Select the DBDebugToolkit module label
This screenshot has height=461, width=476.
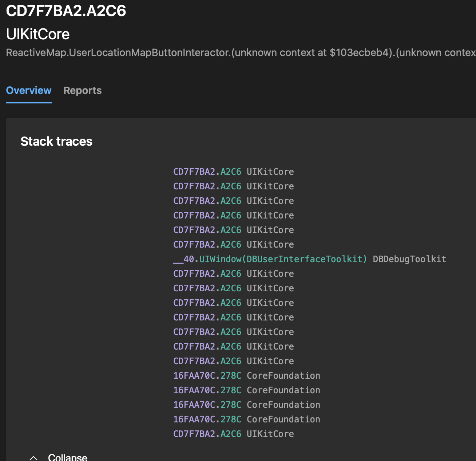pyautogui.click(x=409, y=259)
